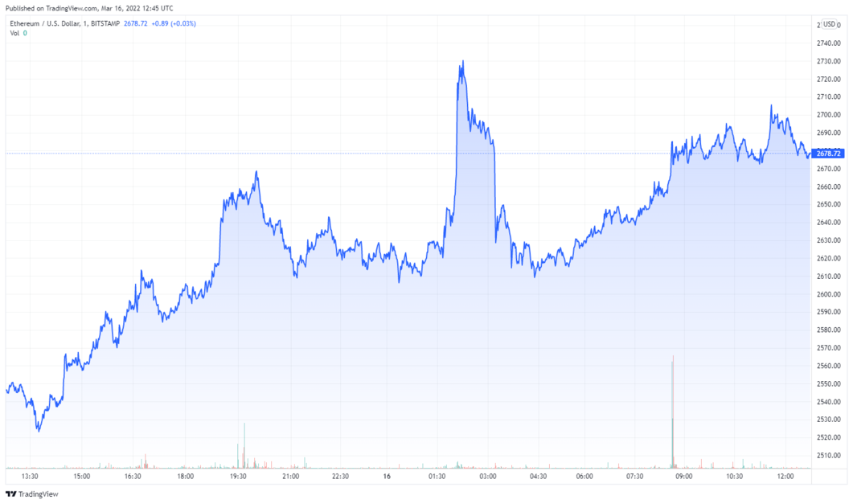Viewport: 853px width, 504px height.
Task: Click the 16:30 time axis label
Action: [x=133, y=477]
